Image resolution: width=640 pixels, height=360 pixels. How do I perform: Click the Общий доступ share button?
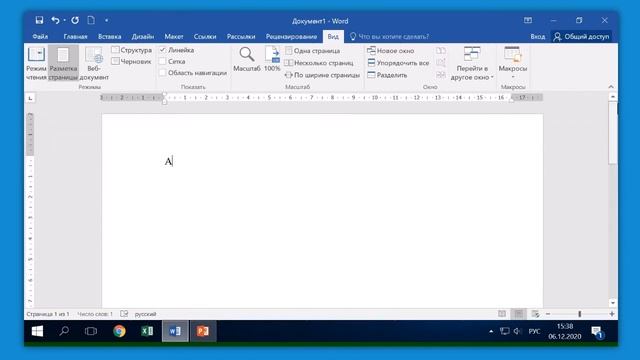coord(582,36)
